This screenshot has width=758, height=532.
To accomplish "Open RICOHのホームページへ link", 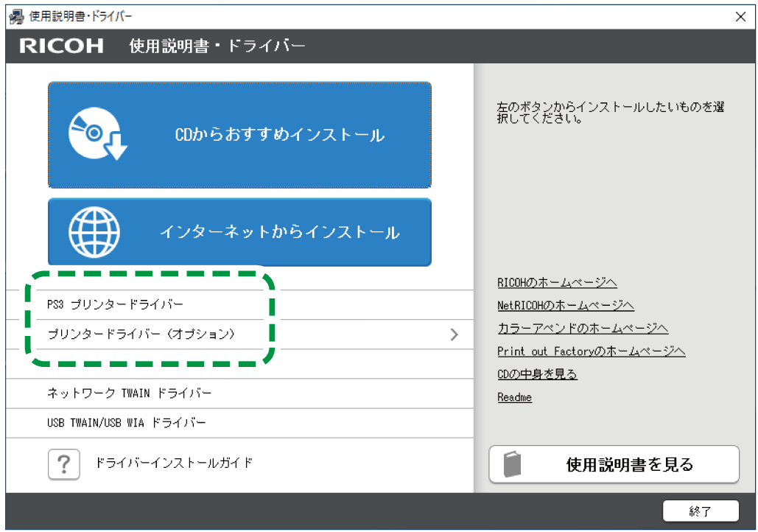I will click(x=556, y=281).
